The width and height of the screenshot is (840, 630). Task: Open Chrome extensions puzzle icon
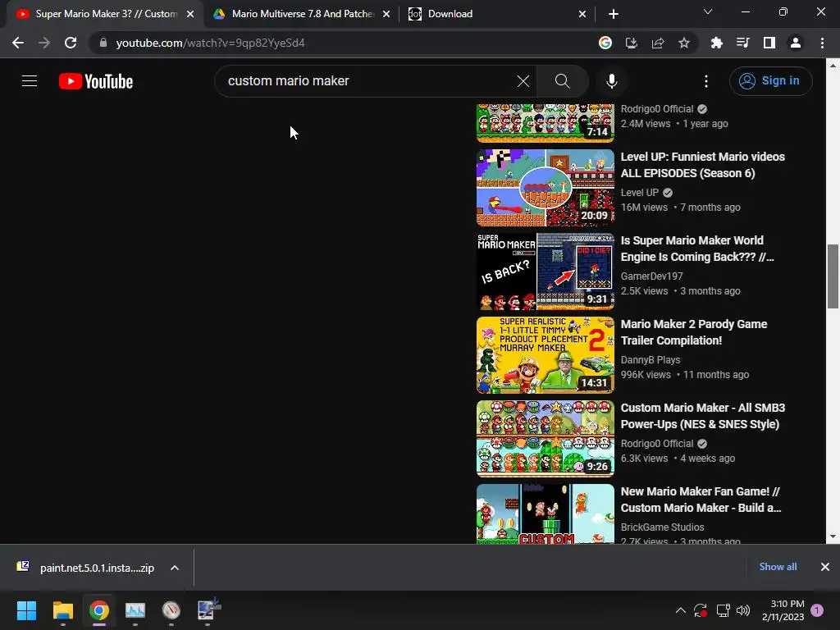coord(717,43)
